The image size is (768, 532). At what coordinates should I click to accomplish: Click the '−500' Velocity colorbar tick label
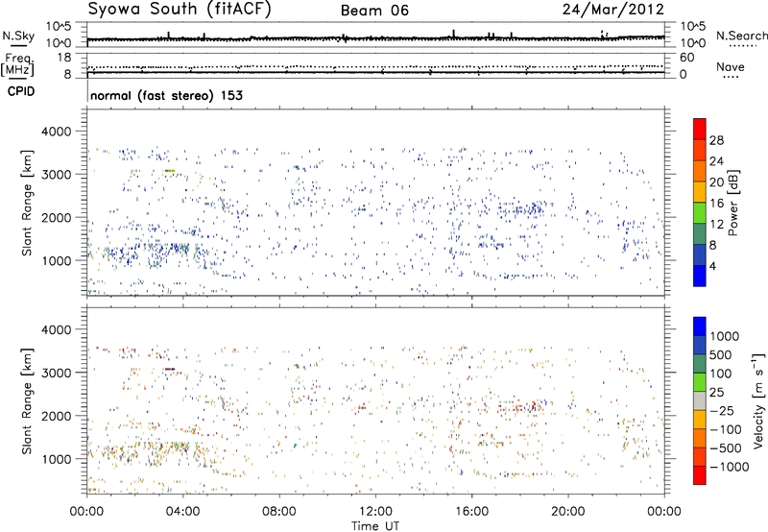pyautogui.click(x=726, y=447)
